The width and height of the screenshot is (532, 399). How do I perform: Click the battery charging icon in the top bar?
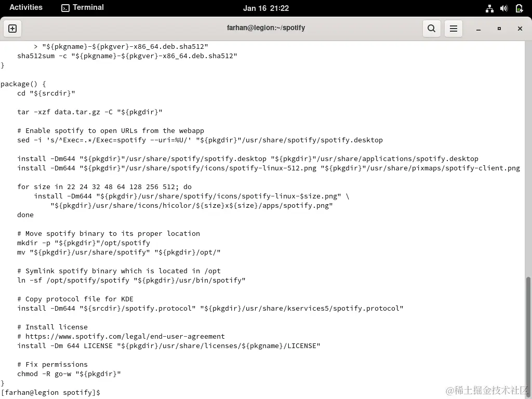point(519,8)
